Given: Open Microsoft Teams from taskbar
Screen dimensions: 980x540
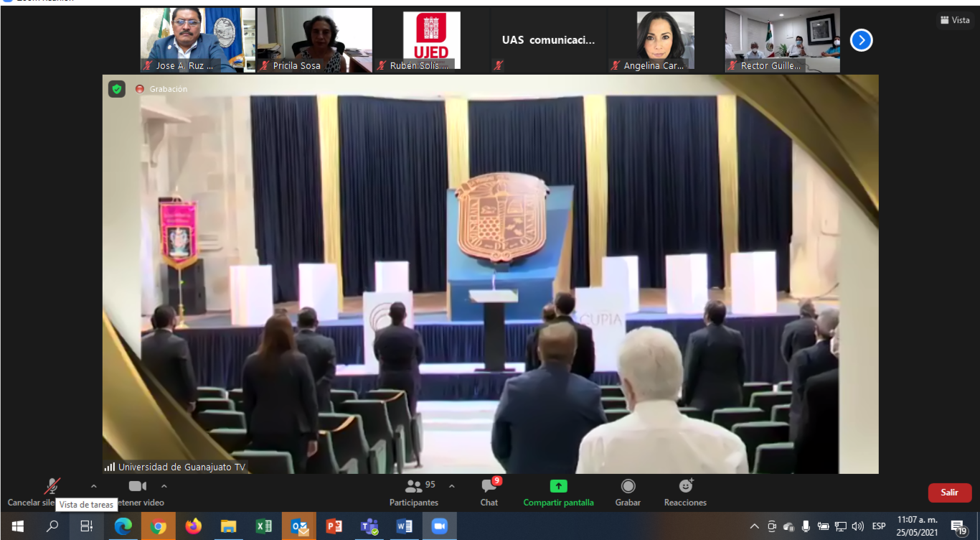Looking at the screenshot, I should click(x=369, y=526).
